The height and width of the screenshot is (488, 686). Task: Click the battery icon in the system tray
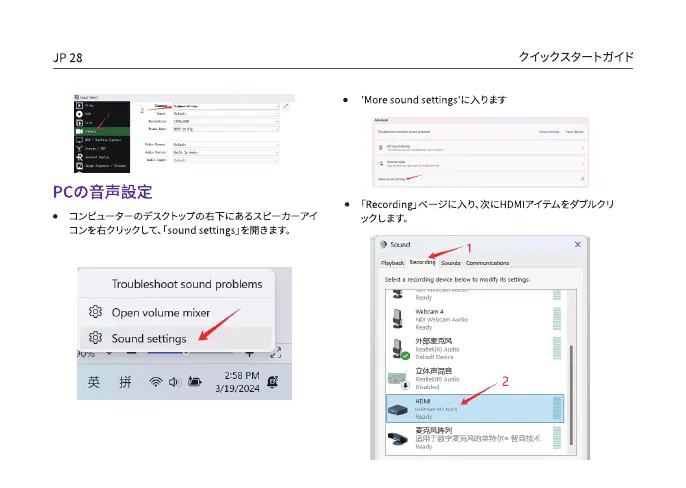pyautogui.click(x=195, y=381)
